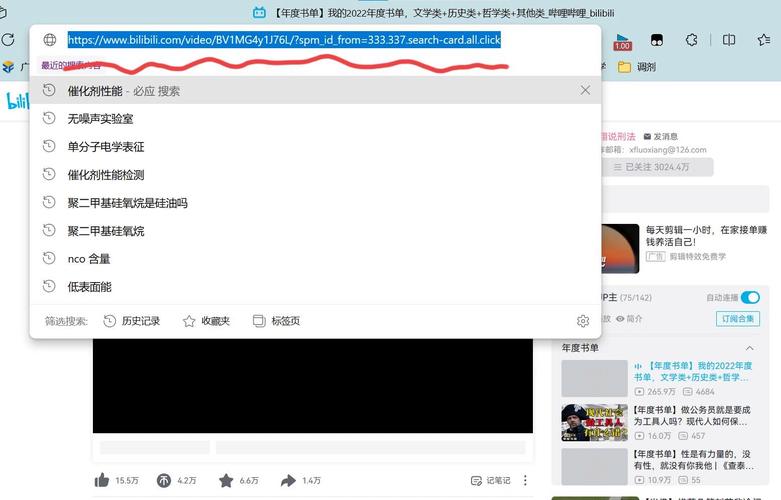Open the browser extensions puzzle icon

(691, 39)
